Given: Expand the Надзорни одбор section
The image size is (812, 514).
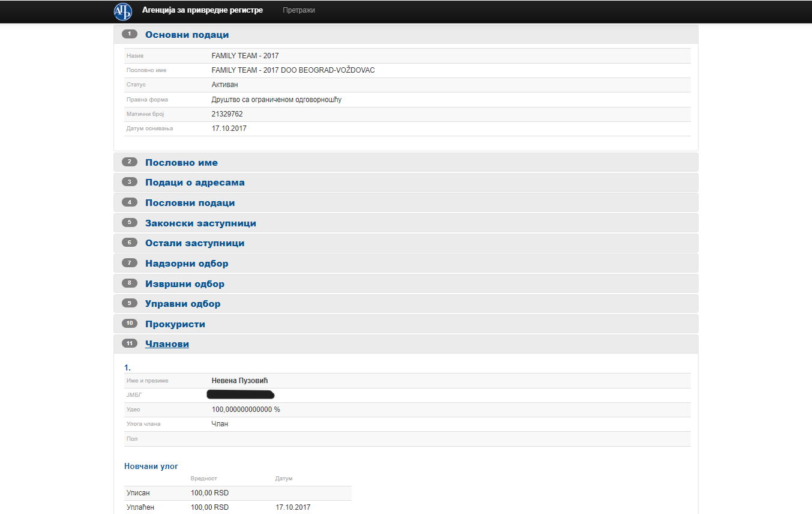Looking at the screenshot, I should [187, 264].
